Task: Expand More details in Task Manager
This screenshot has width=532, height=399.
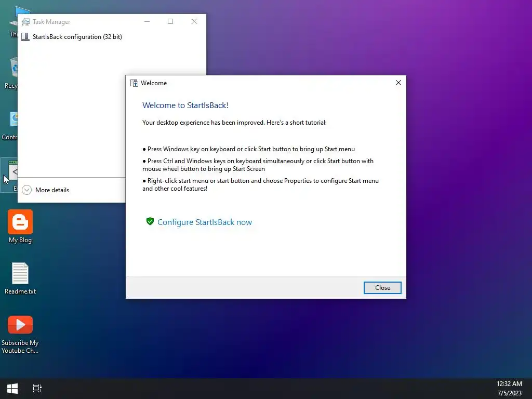Action: (x=46, y=190)
